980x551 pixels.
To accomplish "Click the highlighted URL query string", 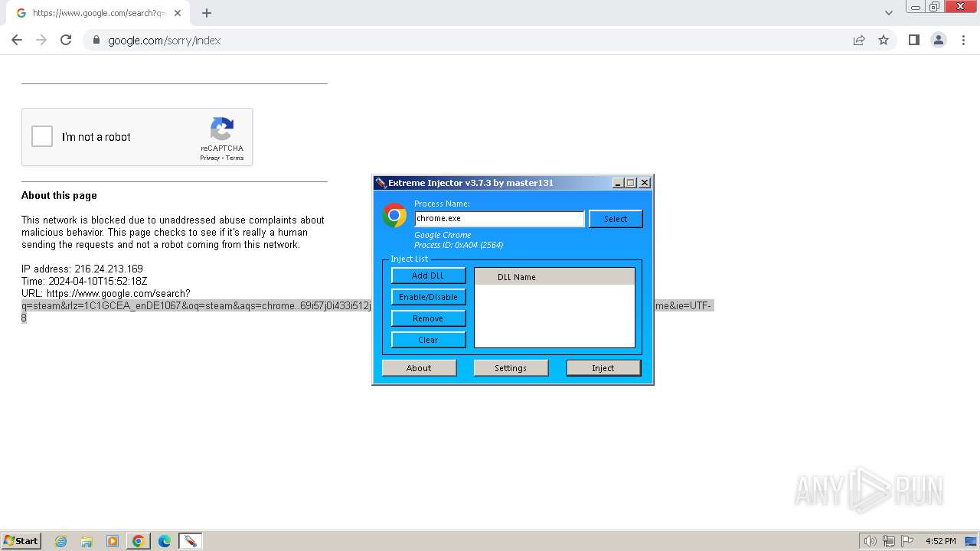I will click(x=196, y=306).
